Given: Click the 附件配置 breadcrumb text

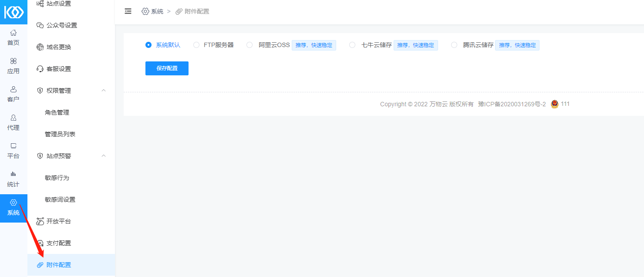Looking at the screenshot, I should (197, 11).
